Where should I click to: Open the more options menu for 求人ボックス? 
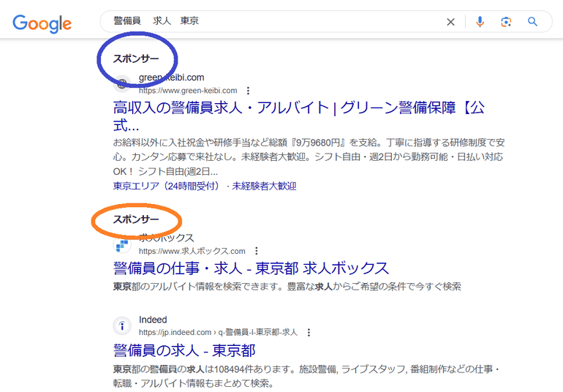[x=257, y=251]
